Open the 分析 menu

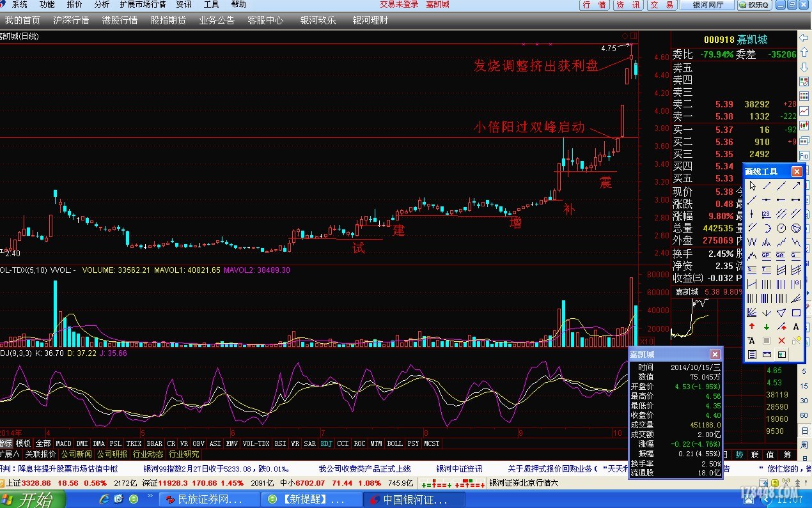coord(102,4)
